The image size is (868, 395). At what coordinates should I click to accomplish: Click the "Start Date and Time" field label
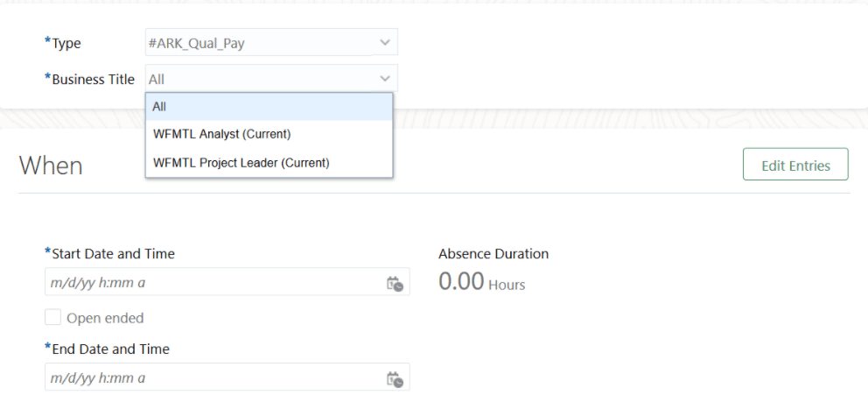[113, 254]
